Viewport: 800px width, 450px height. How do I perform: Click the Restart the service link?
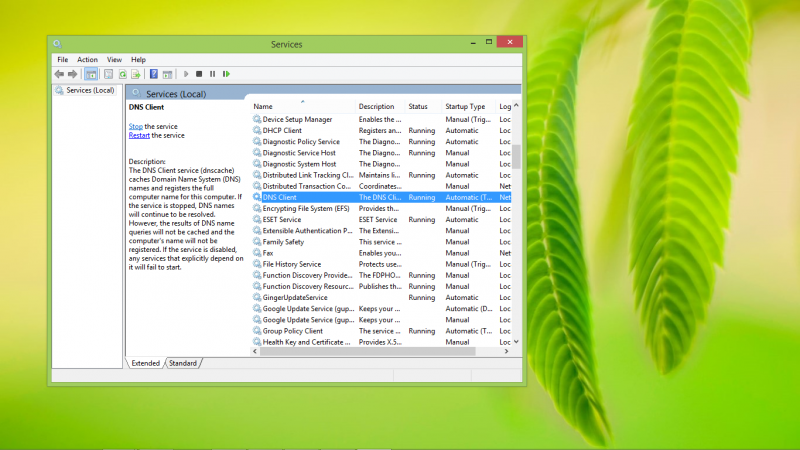tap(139, 135)
